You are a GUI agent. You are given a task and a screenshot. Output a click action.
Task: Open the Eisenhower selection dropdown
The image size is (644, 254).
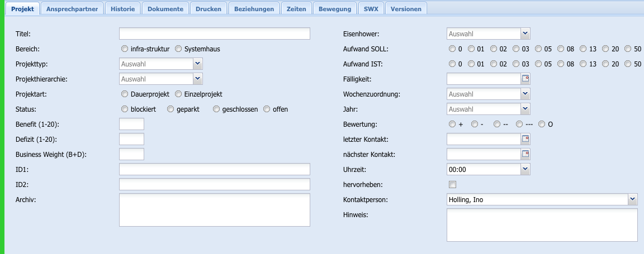click(525, 34)
